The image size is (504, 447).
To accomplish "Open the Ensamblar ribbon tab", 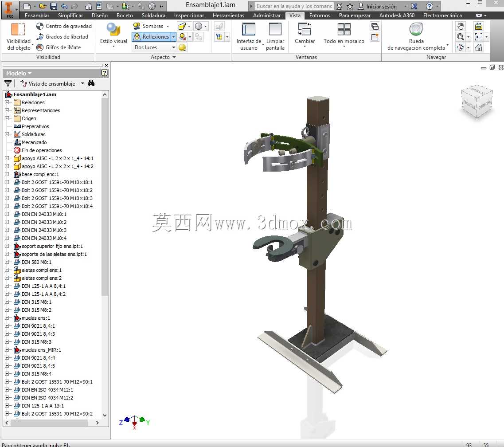I will coord(37,16).
